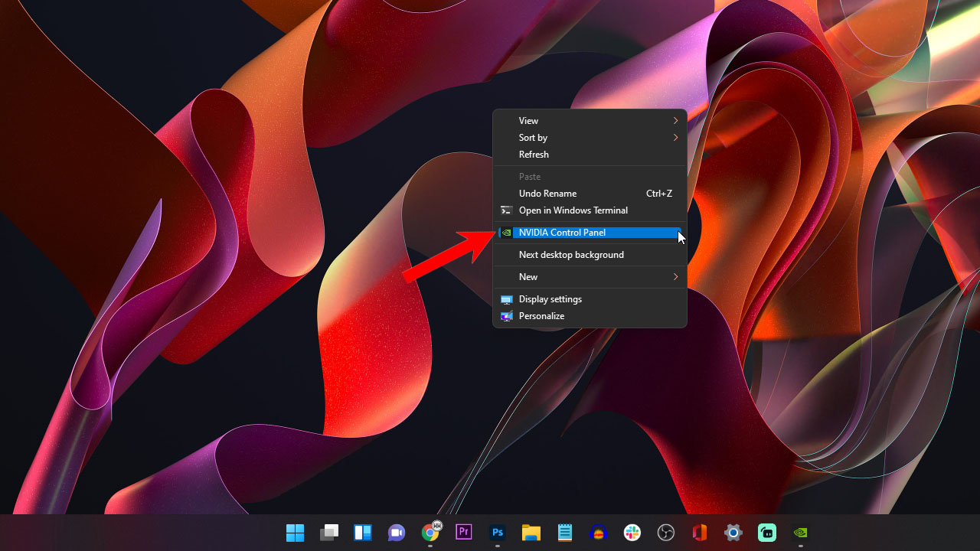Expand the Sort by submenu arrow
The image size is (980, 551).
[x=676, y=138]
